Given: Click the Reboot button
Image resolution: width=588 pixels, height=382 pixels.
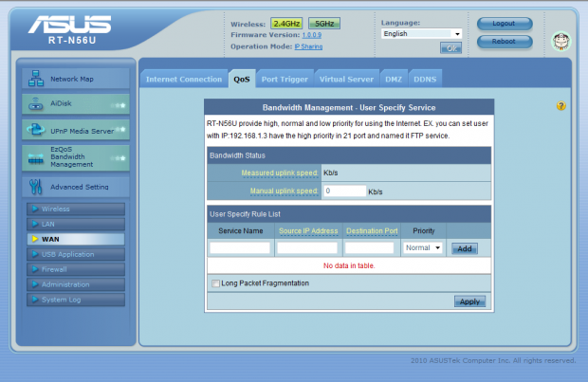Looking at the screenshot, I should 505,42.
